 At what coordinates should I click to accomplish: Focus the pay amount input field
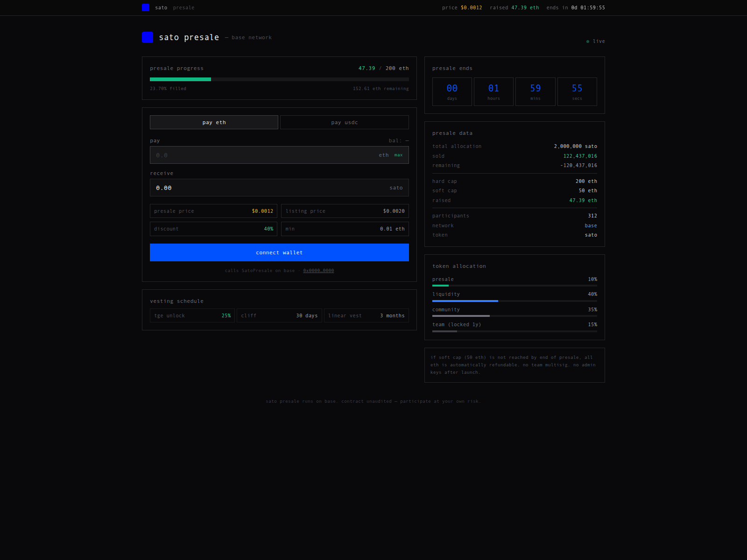(279, 155)
